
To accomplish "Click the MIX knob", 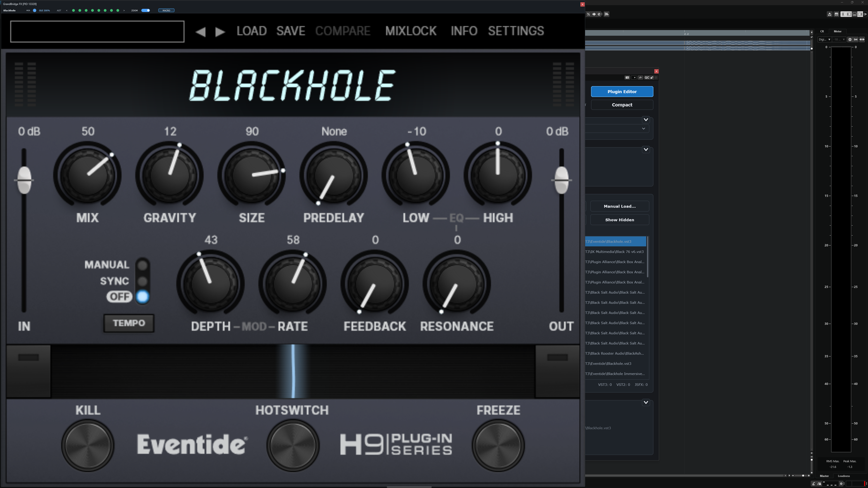I will 88,175.
